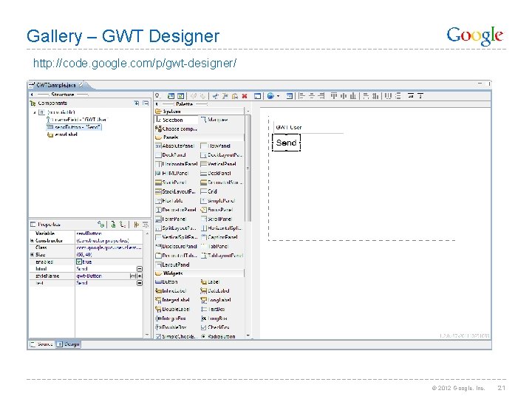Image resolution: width=532 pixels, height=399 pixels.
Task: Pick the HTMLPanel palette item
Action: (171, 173)
